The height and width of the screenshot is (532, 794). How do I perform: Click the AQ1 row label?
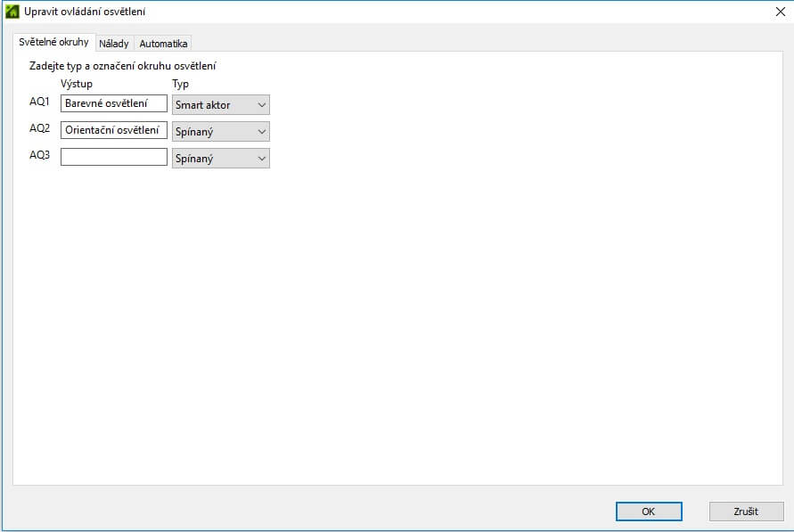(39, 102)
